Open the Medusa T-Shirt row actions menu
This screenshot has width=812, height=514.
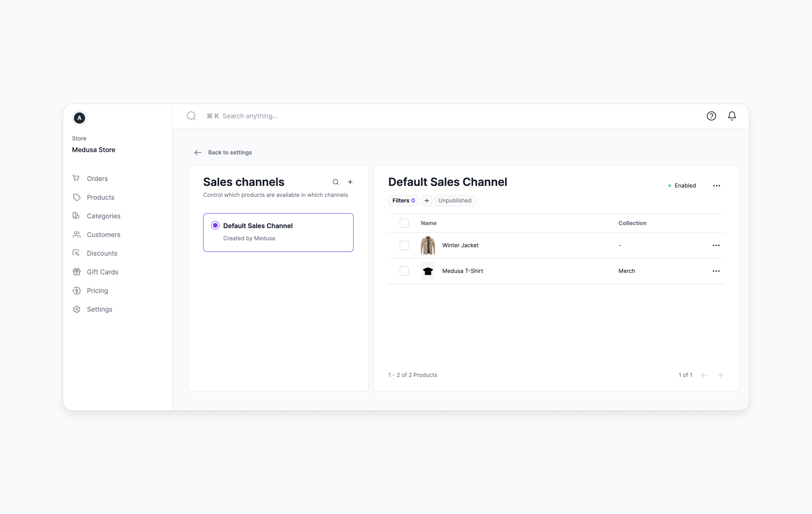pyautogui.click(x=716, y=271)
